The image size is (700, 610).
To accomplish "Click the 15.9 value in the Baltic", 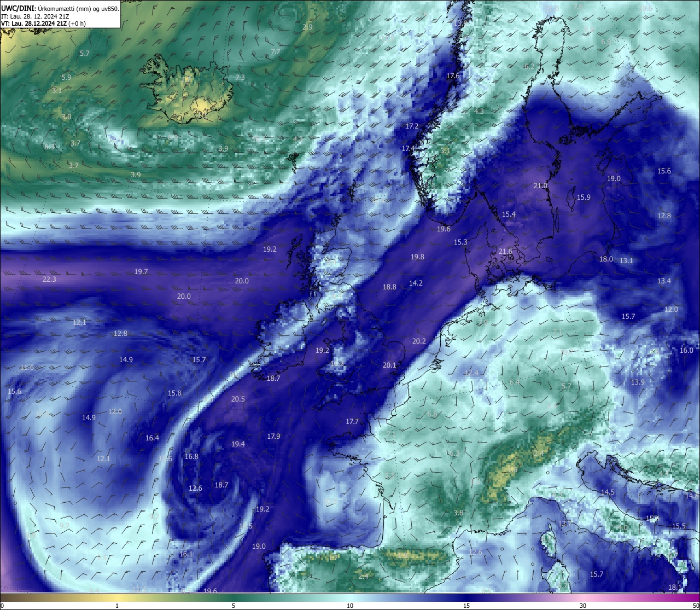I will coord(584,197).
